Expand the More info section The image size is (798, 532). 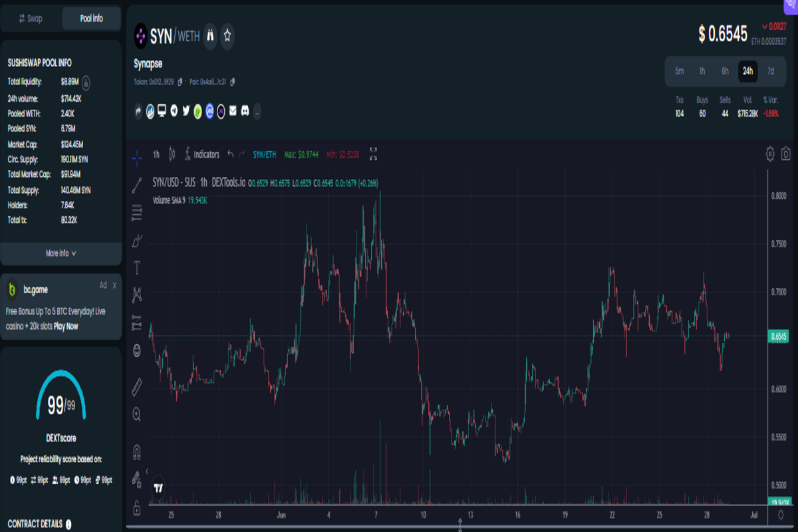61,253
